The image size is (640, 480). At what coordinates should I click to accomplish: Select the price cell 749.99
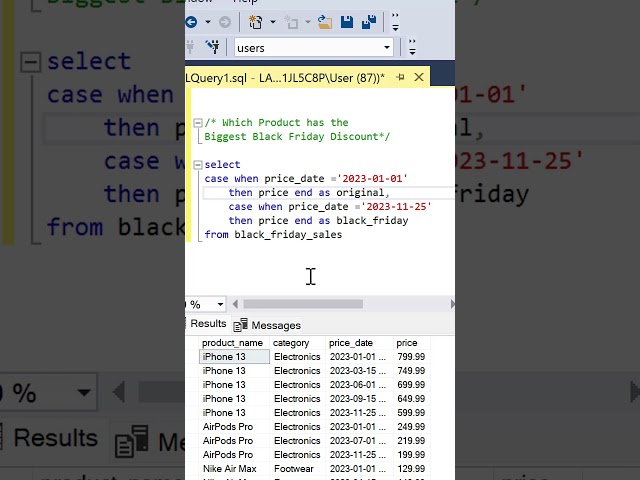click(411, 371)
